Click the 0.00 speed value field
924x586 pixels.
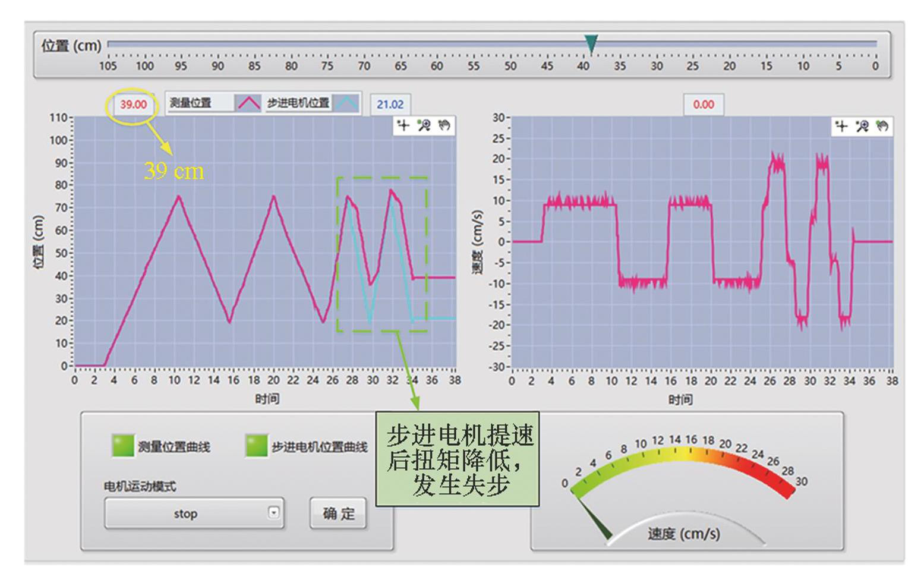tap(703, 105)
